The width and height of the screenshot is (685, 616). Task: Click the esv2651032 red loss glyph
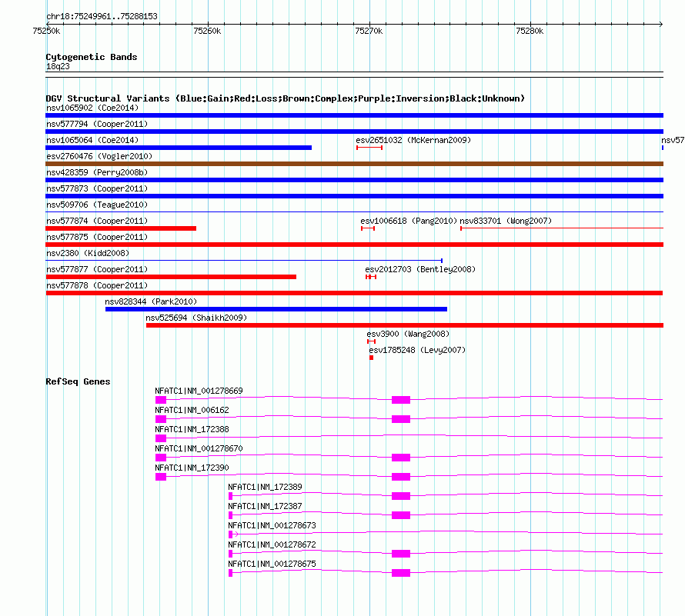point(369,148)
